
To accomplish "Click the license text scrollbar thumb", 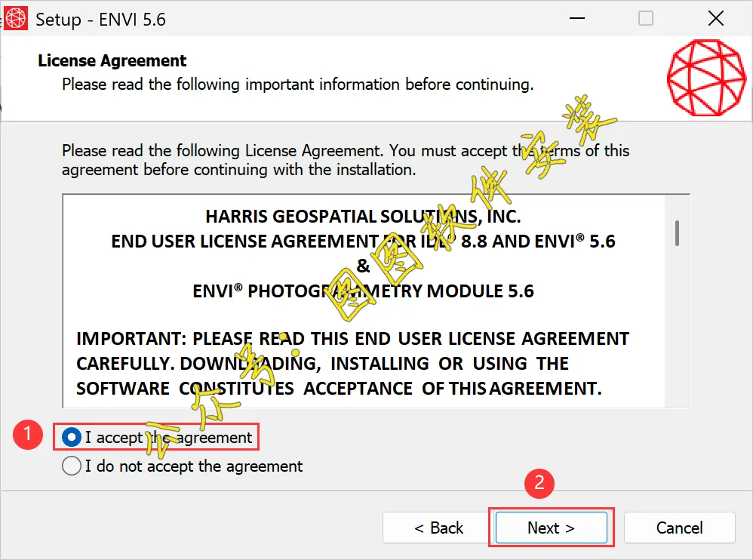I will click(677, 233).
